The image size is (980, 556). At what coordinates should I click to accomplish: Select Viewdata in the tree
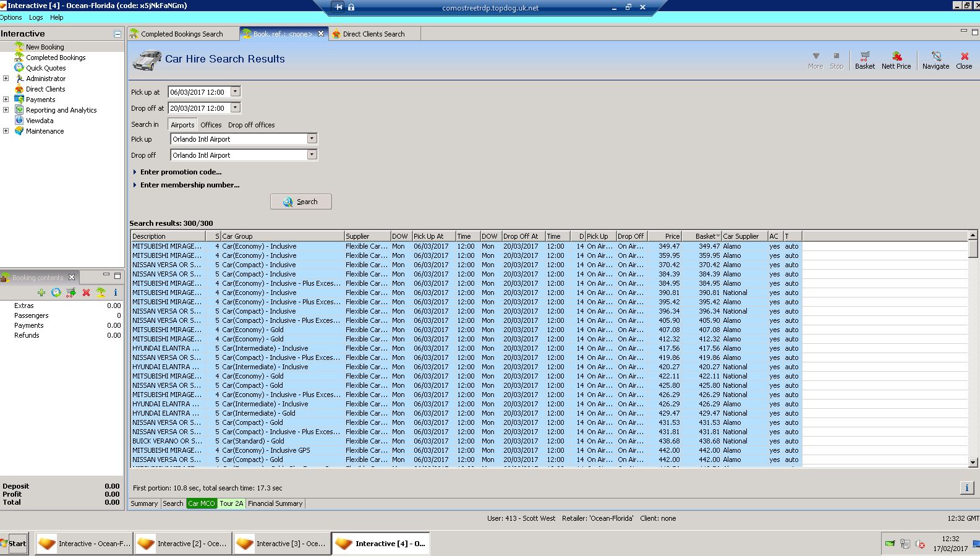tap(40, 121)
